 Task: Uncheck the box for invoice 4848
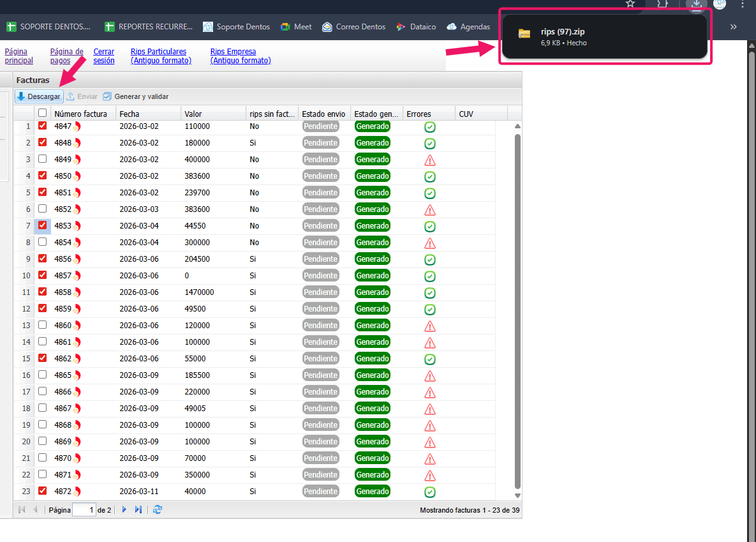tap(43, 142)
